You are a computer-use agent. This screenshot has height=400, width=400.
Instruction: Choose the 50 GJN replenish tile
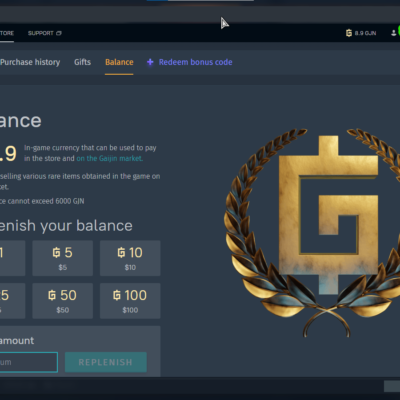(63, 301)
